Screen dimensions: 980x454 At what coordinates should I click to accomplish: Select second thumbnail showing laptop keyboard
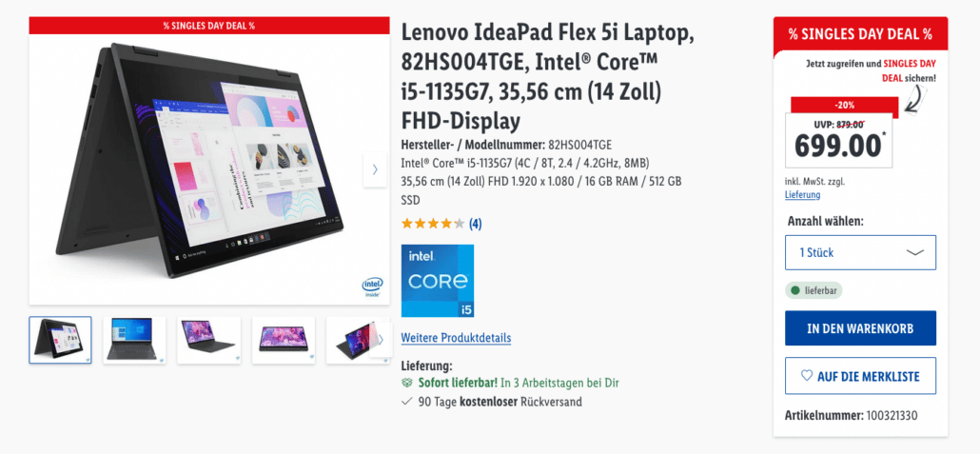pos(134,340)
